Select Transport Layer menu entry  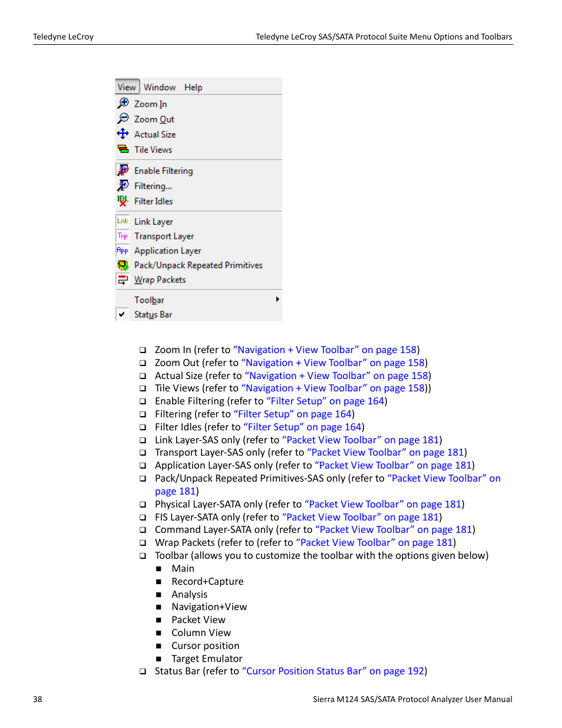pyautogui.click(x=164, y=236)
